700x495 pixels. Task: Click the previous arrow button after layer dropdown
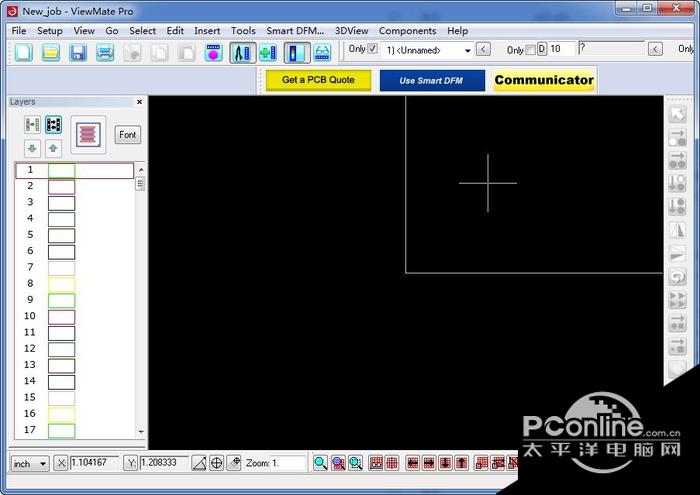click(x=483, y=49)
